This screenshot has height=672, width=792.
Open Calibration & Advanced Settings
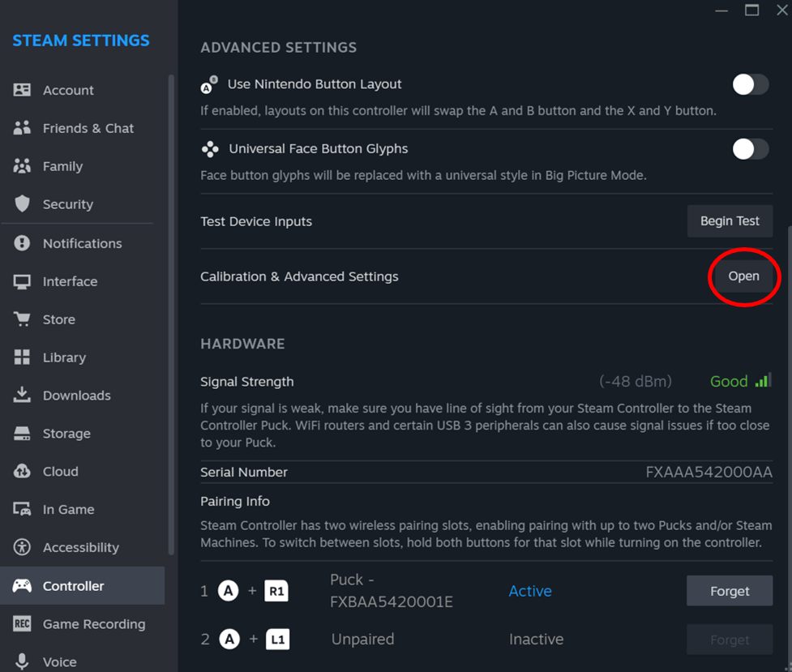point(743,276)
